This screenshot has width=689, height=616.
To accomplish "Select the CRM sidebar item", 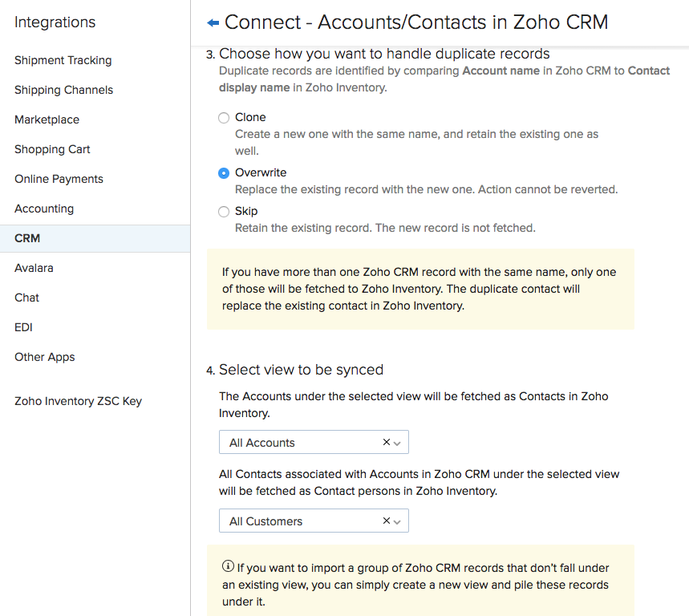I will [27, 238].
